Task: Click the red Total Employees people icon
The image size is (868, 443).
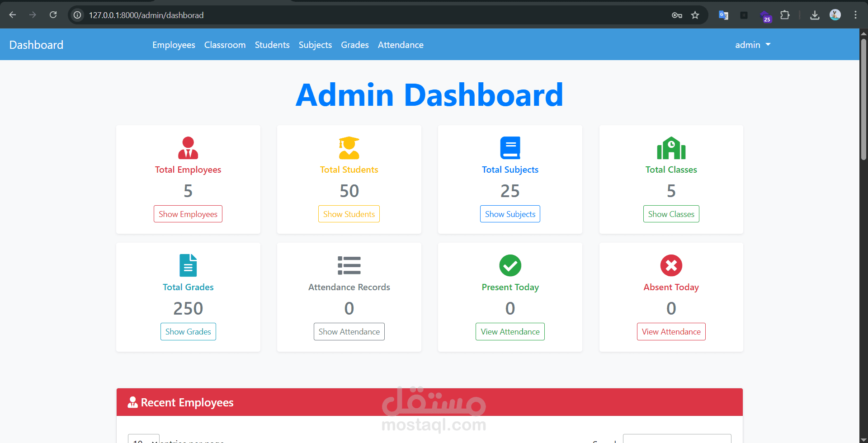Action: click(188, 147)
